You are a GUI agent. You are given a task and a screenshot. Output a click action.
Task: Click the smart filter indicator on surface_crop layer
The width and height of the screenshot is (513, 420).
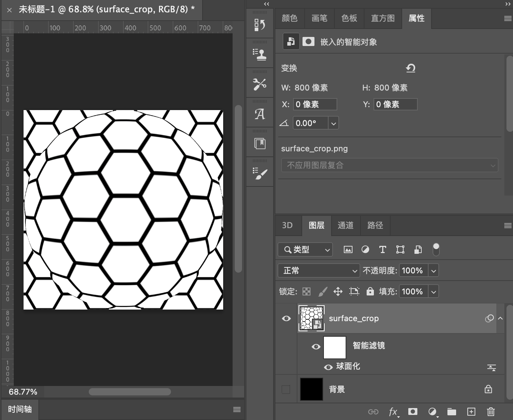pyautogui.click(x=489, y=318)
